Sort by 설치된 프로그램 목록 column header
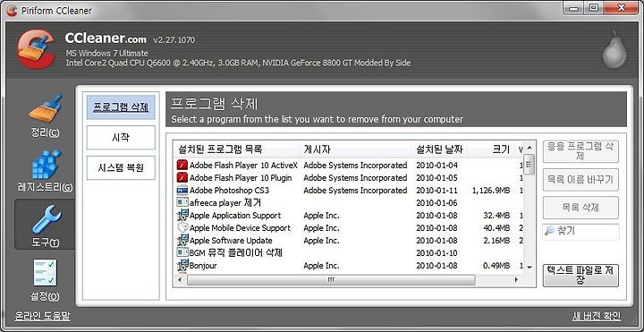 coord(236,149)
